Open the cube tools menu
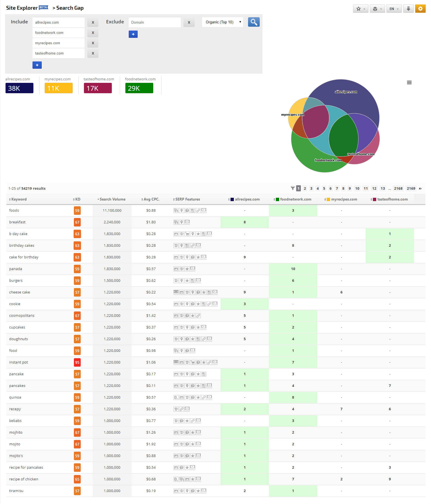The image size is (431, 504). coord(377,9)
